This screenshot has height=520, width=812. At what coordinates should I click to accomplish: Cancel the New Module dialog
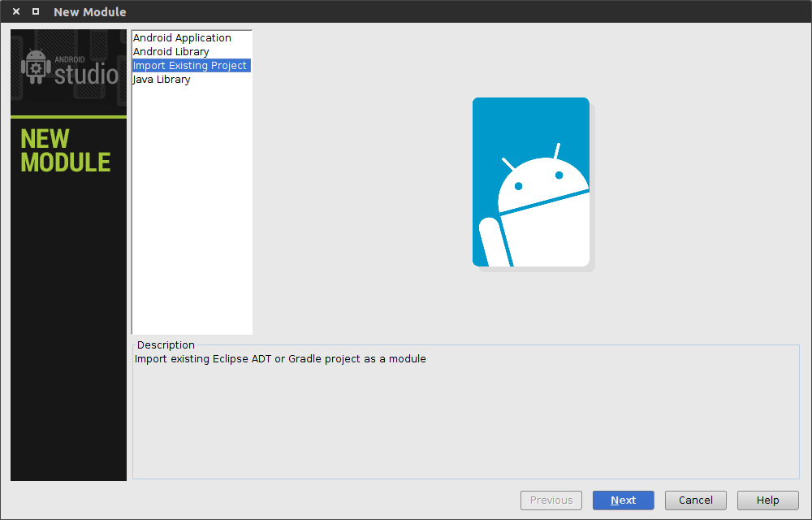(x=696, y=500)
